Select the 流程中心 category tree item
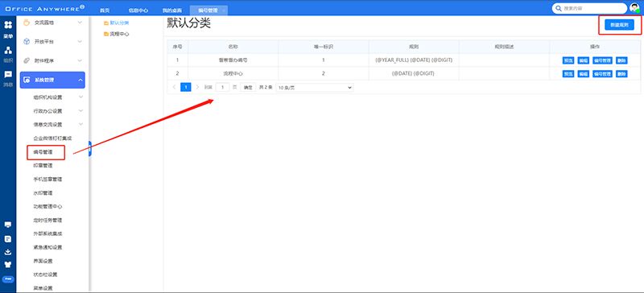 click(x=119, y=34)
